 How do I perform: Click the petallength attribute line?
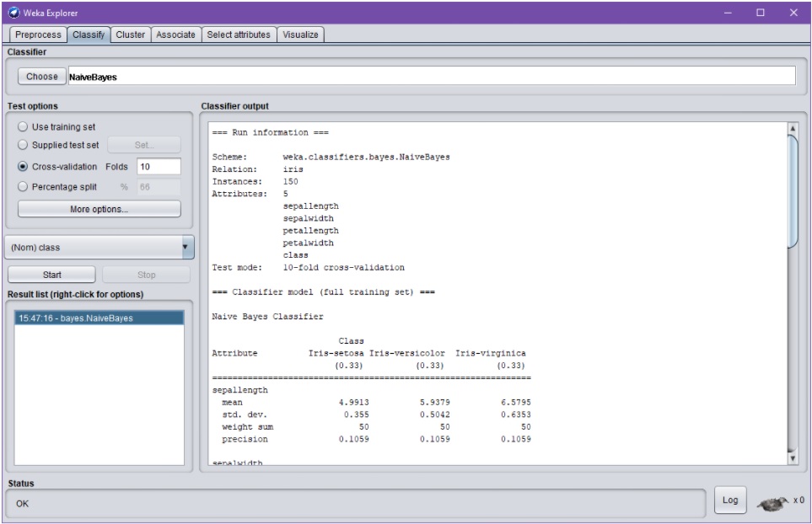pos(310,231)
